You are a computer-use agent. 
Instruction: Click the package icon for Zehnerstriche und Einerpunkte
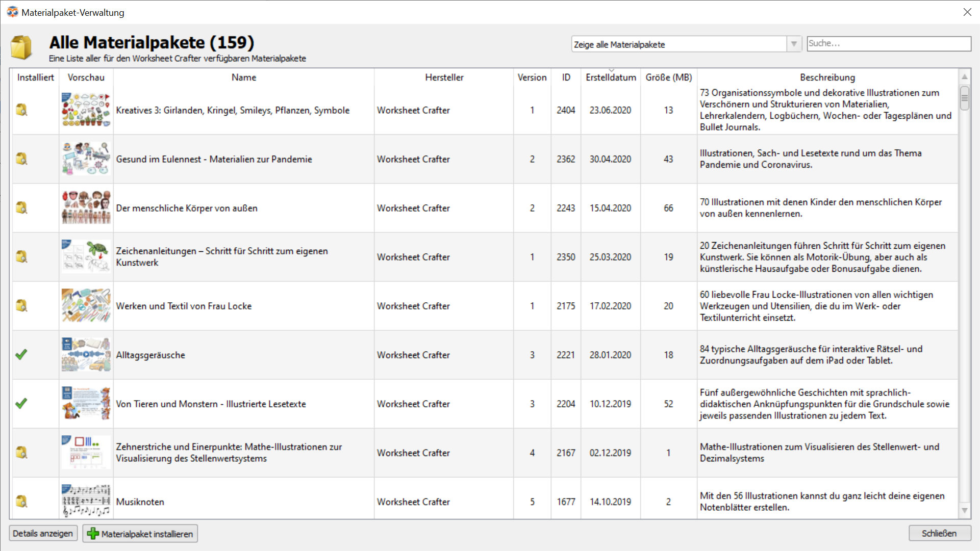pos(21,453)
